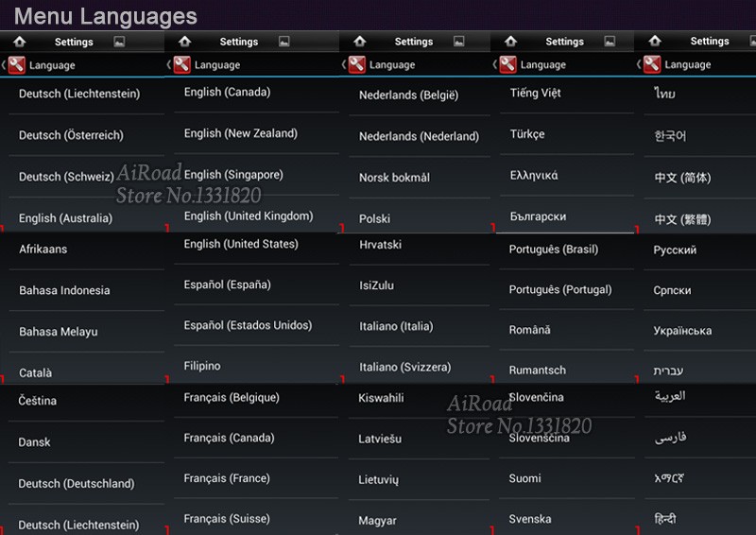The height and width of the screenshot is (535, 756).
Task: Choose 中文 (简体) language entry
Action: [682, 178]
